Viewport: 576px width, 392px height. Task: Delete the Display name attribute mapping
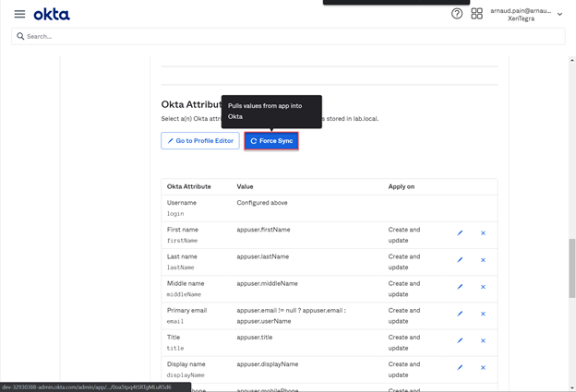(483, 367)
